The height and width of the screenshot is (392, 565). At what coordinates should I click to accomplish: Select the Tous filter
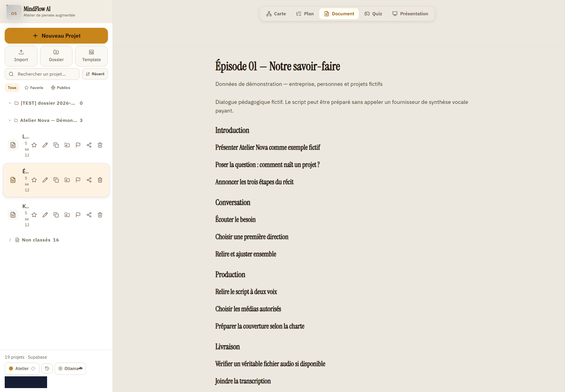pos(12,88)
